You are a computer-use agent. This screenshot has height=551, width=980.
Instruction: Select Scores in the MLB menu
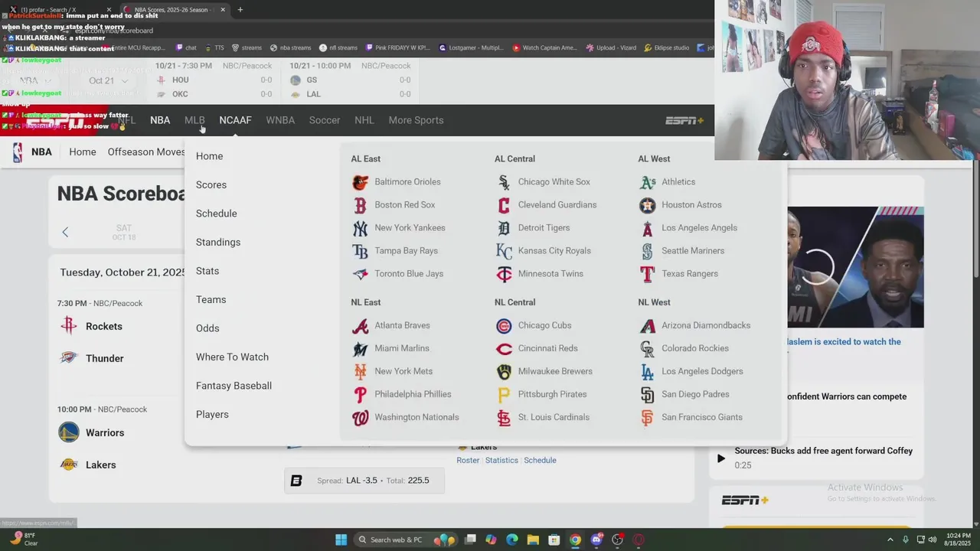click(x=211, y=184)
